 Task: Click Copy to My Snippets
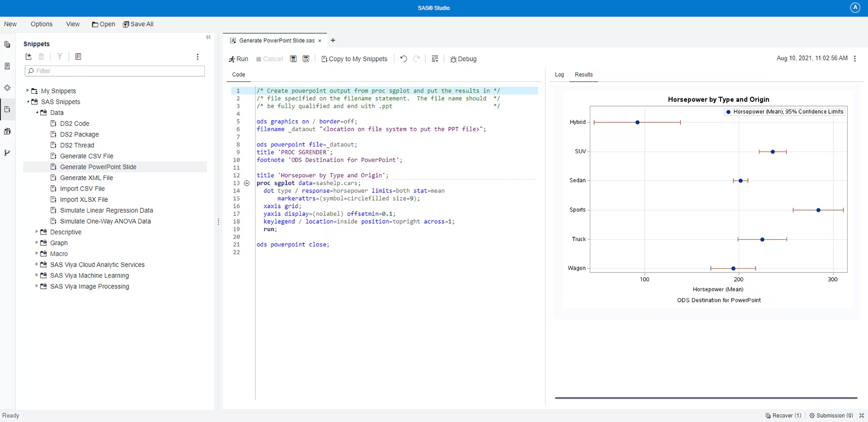point(354,59)
